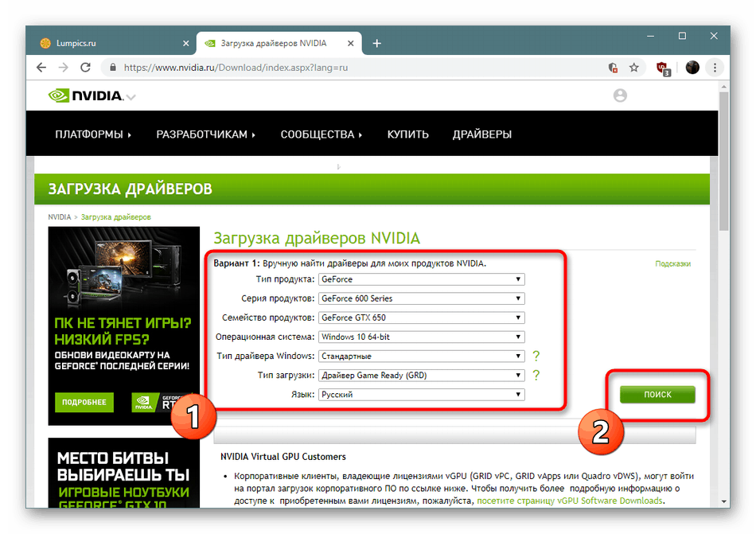Click help question mark beside Тип загрузки
This screenshot has width=756, height=534.
(x=536, y=376)
